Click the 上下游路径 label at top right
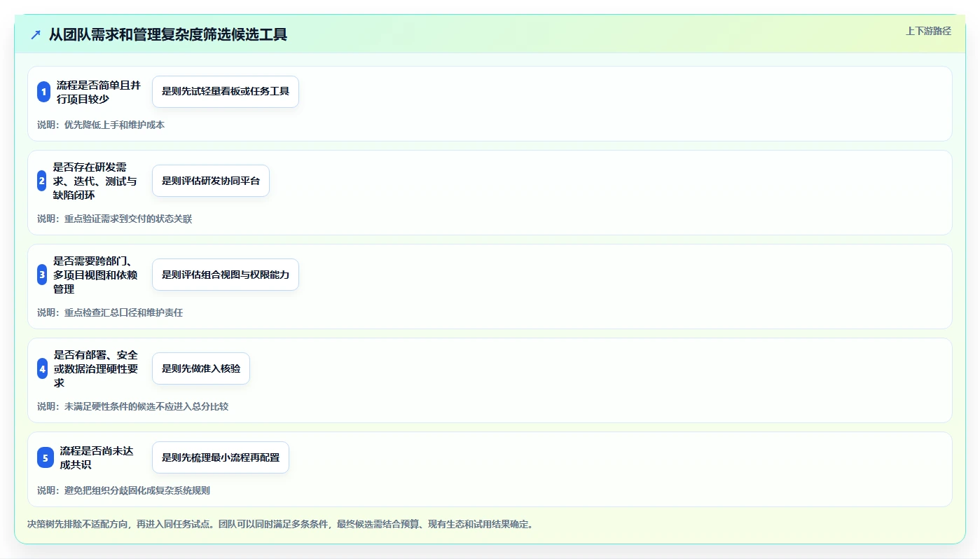 click(928, 31)
